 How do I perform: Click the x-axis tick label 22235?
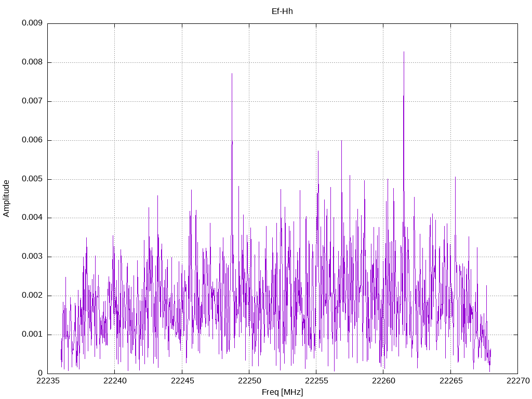click(x=47, y=381)
